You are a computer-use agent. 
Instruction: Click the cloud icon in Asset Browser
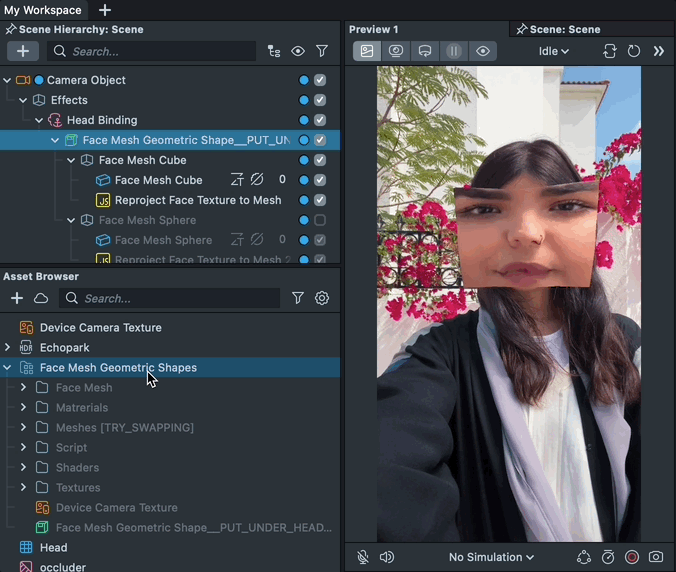[x=41, y=298]
